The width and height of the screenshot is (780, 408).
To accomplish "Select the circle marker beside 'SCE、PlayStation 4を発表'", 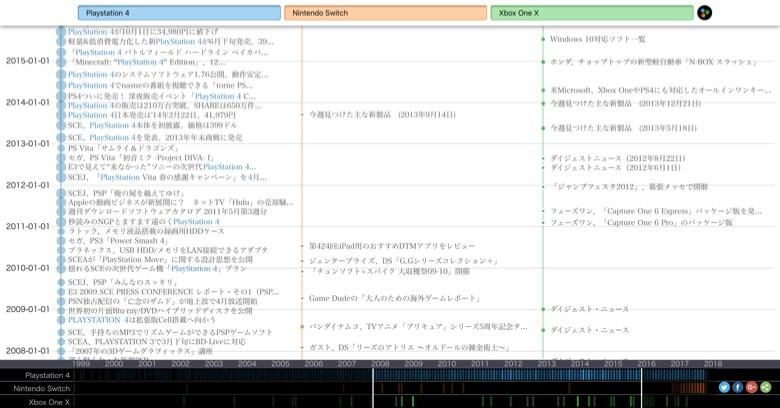I will pos(61,137).
